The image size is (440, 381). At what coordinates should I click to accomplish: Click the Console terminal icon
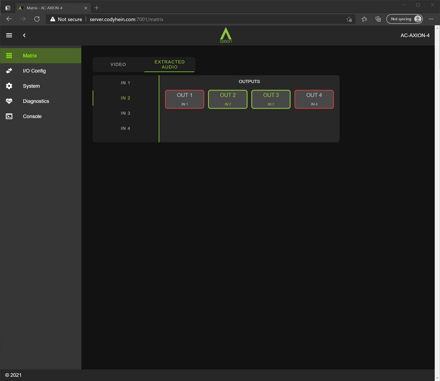(9, 116)
